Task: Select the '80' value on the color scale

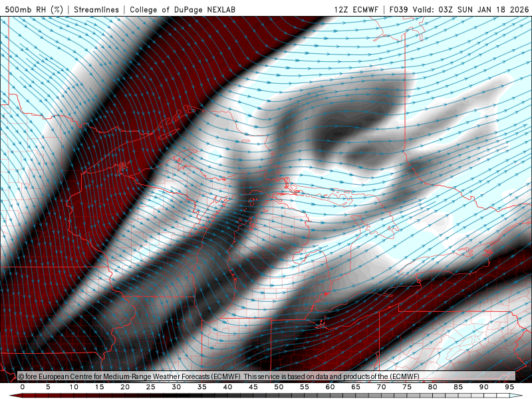Action: pyautogui.click(x=433, y=387)
